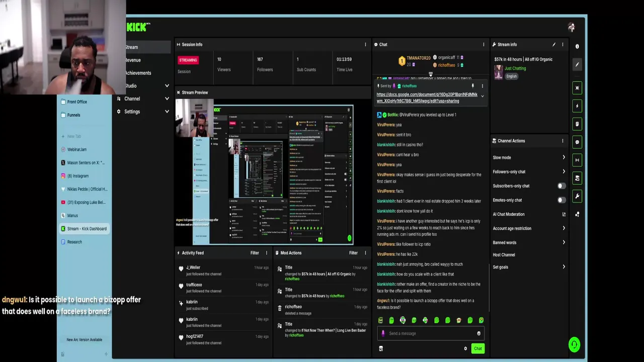Image resolution: width=644 pixels, height=362 pixels.
Task: Expand Set goals options
Action: click(x=563, y=267)
